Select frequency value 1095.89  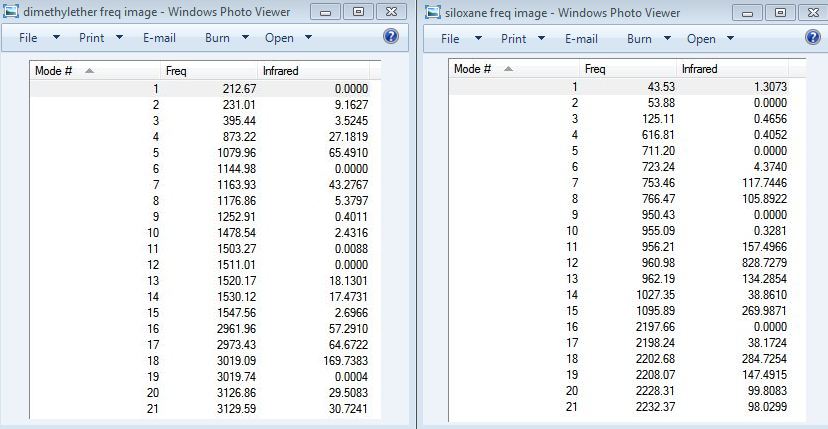coord(654,311)
